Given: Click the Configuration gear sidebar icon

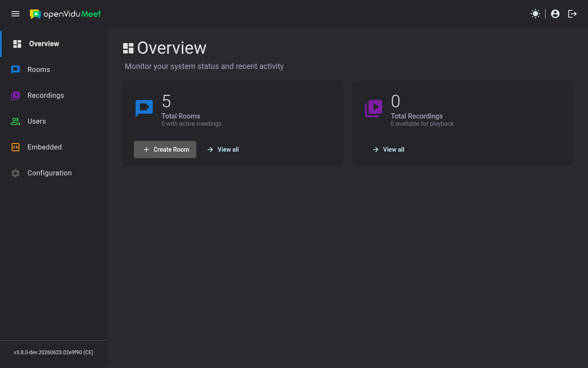Looking at the screenshot, I should click(x=15, y=173).
